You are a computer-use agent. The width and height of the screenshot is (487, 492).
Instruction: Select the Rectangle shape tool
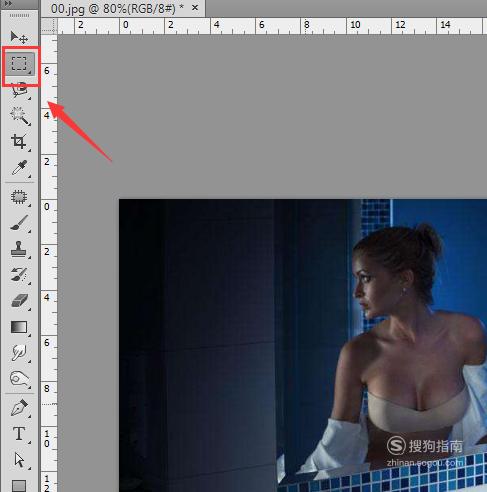19,485
